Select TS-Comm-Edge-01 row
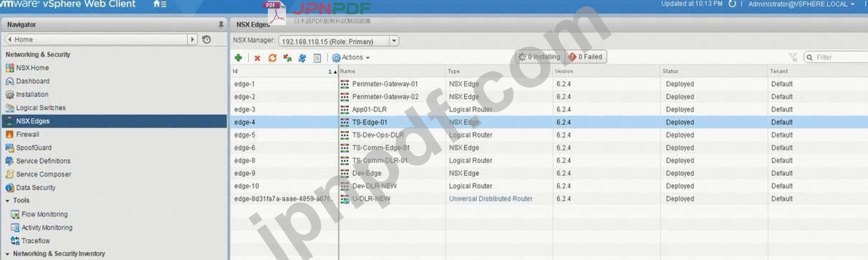 (549, 148)
